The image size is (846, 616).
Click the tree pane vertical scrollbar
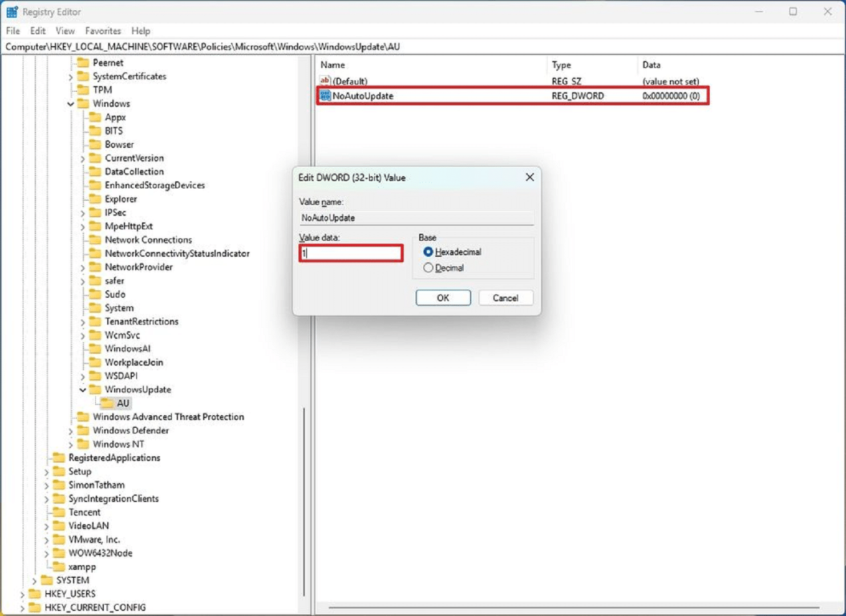305,502
